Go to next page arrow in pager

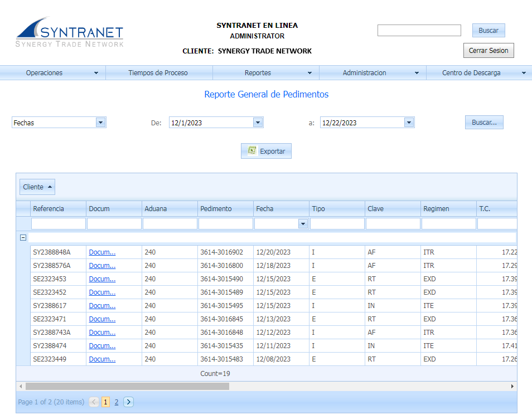128,402
